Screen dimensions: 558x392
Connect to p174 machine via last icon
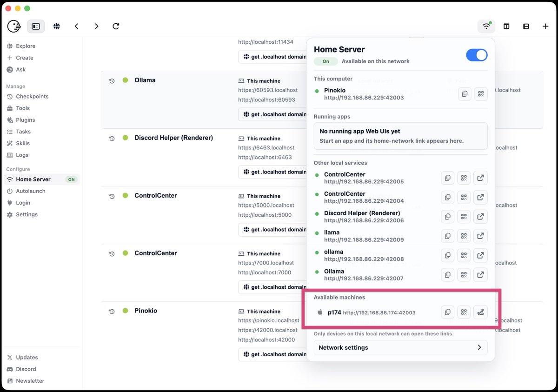coord(480,312)
